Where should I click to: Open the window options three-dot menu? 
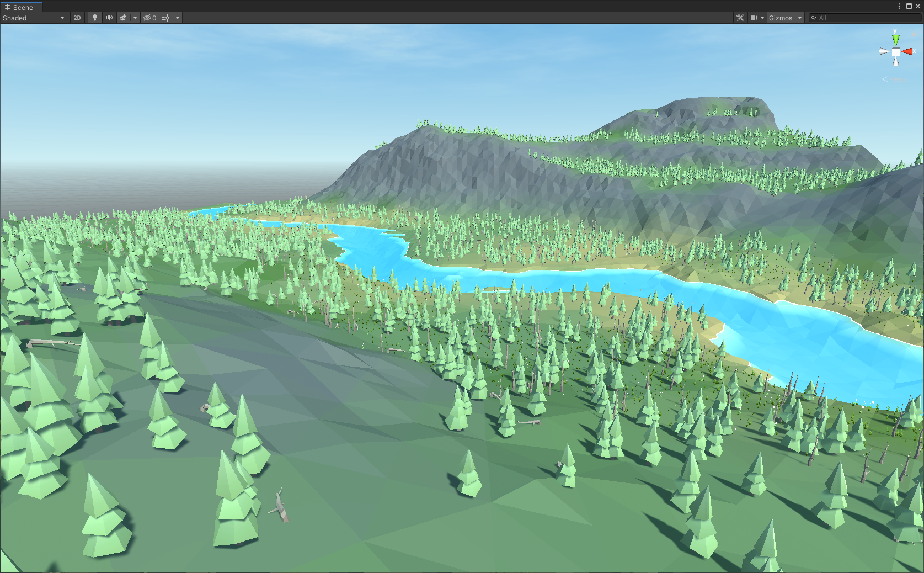[x=899, y=6]
